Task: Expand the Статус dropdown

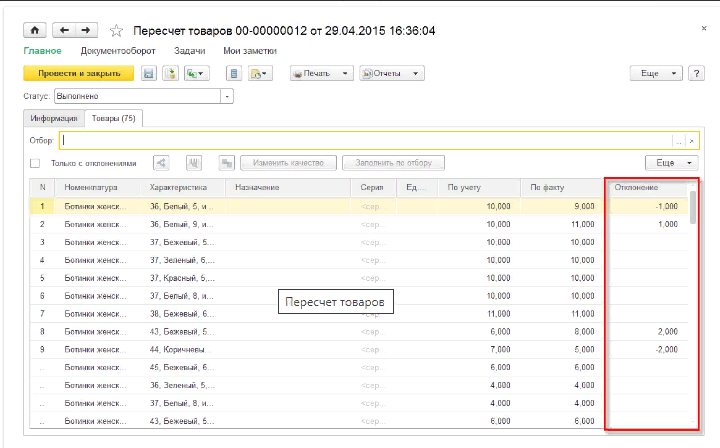Action: [227, 96]
